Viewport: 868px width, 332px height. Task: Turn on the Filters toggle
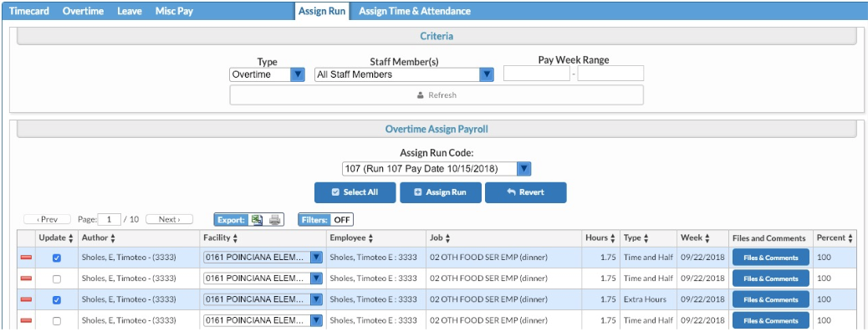[325, 220]
